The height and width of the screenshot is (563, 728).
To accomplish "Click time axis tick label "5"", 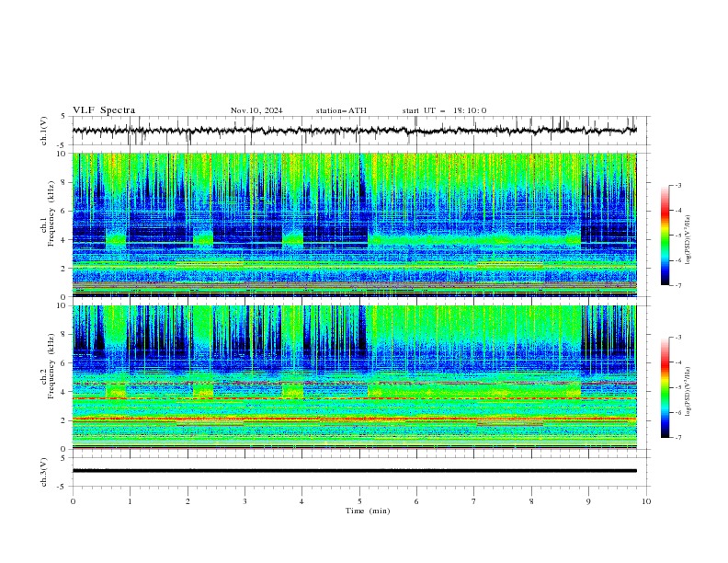I will [359, 501].
